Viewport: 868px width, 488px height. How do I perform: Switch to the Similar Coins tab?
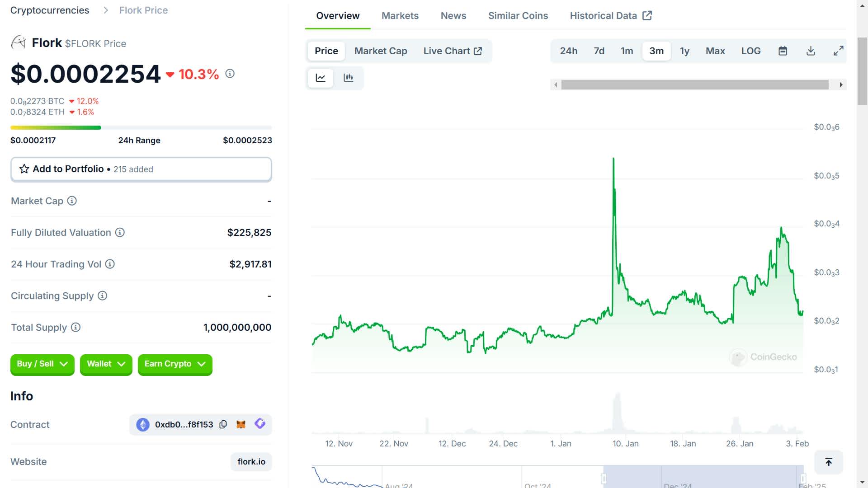[518, 16]
